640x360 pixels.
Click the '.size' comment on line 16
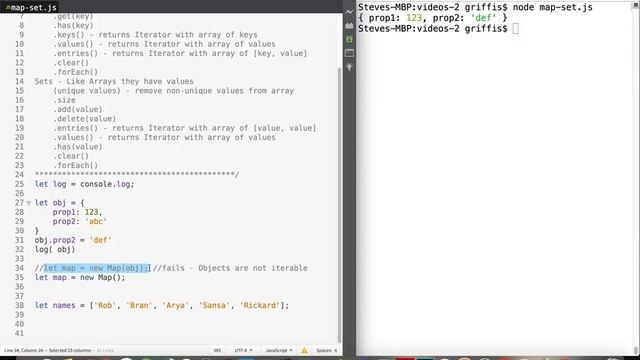point(64,100)
